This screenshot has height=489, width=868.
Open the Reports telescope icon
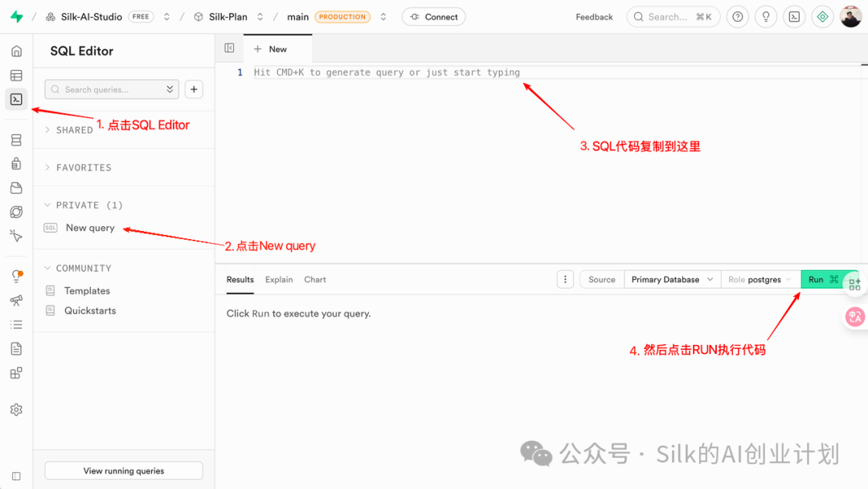tap(17, 300)
